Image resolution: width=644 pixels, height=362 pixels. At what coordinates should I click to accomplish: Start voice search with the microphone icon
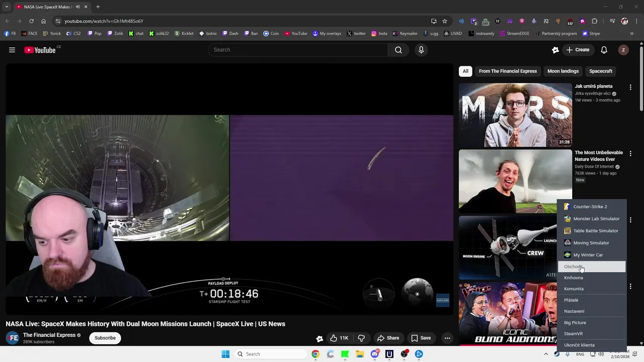pos(421,50)
